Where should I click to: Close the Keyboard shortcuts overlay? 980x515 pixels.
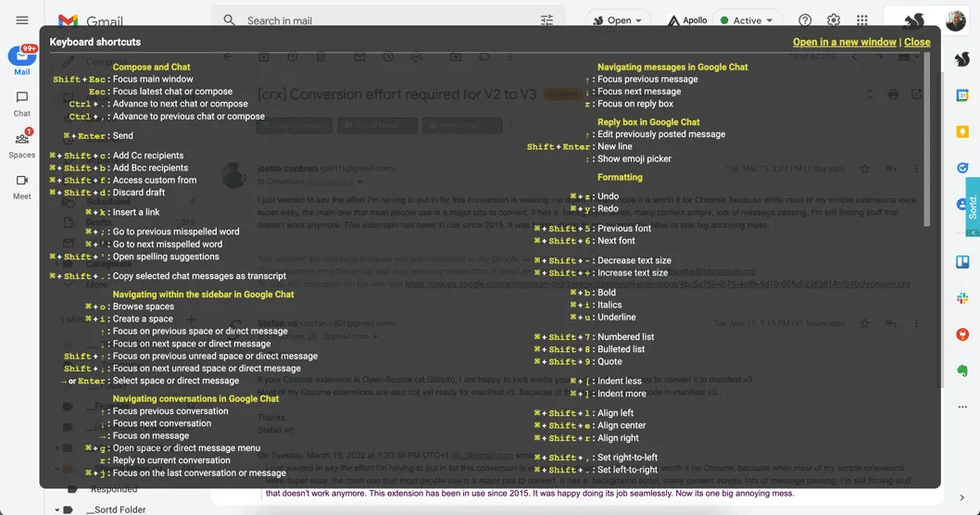click(917, 42)
